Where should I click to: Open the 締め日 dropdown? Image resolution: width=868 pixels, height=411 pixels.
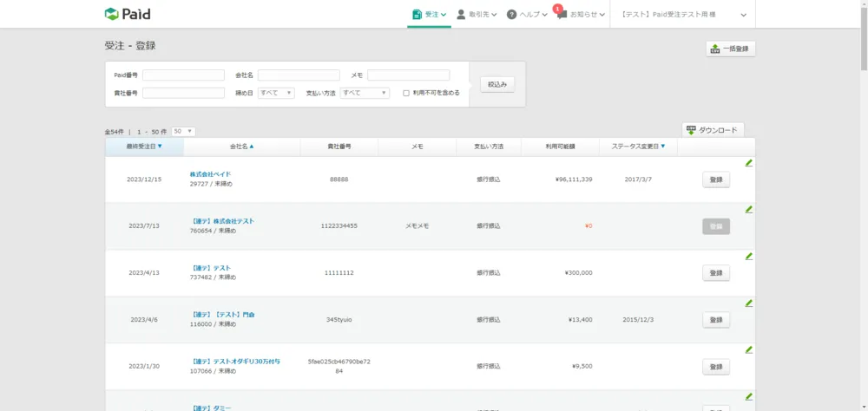pos(276,93)
